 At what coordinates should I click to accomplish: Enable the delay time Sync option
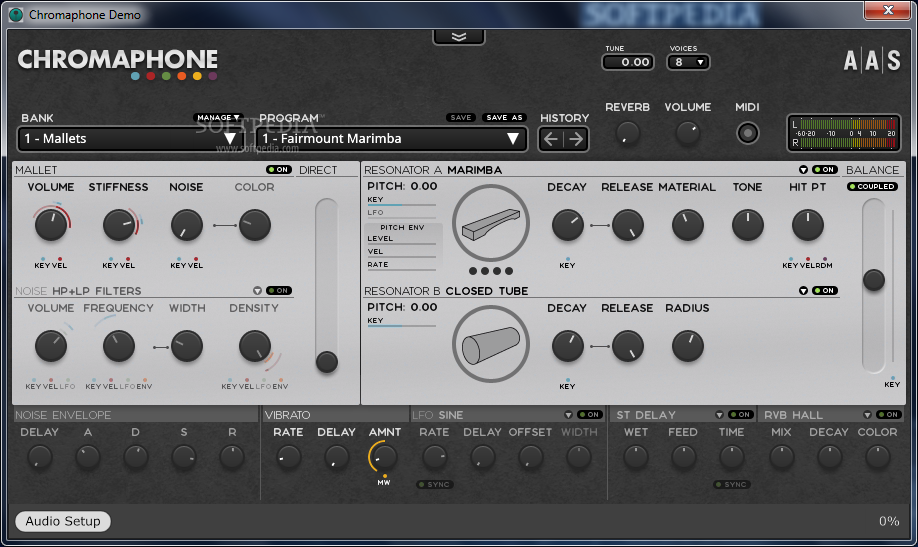point(732,484)
